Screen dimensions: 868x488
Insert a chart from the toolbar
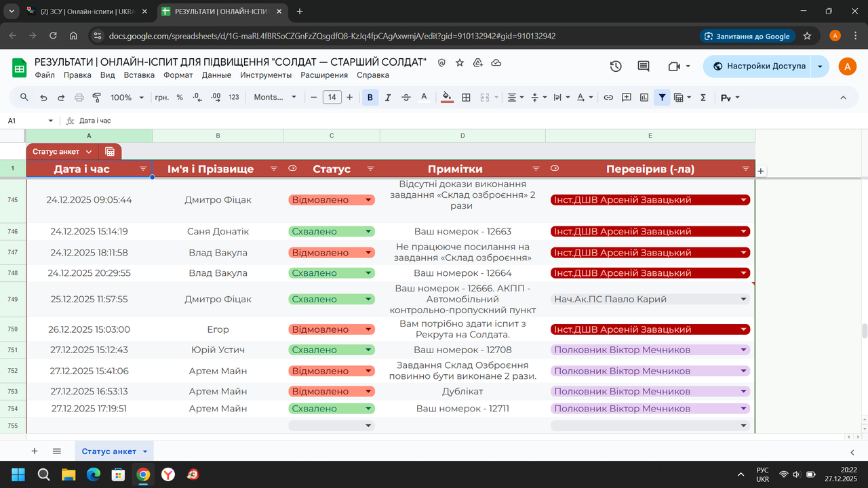(644, 98)
